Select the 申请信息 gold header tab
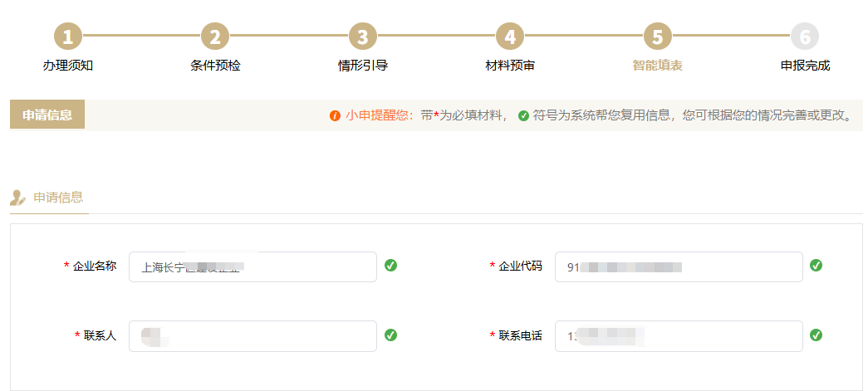Viewport: 868px width, 391px height. (x=47, y=115)
